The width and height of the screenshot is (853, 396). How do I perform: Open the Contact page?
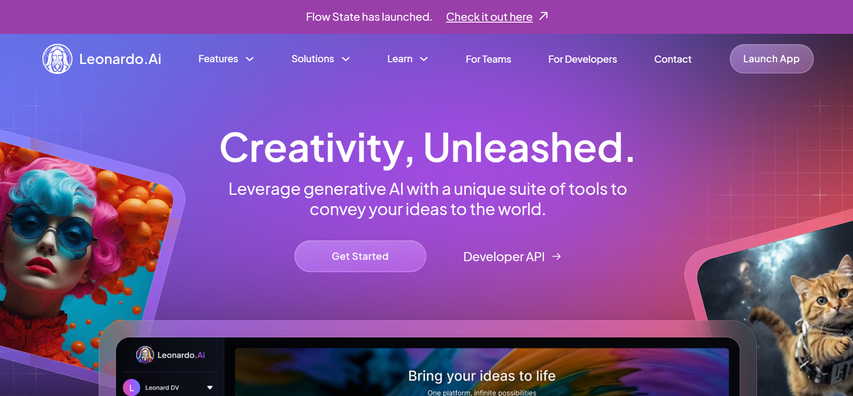coord(672,59)
